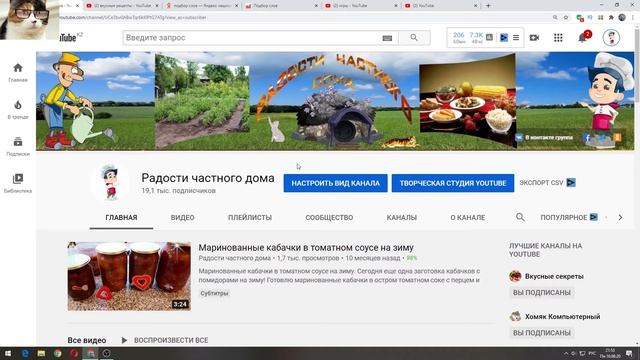Switch to the ПЛЕЙЛИСТЫ tab
This screenshot has width=640, height=360.
[x=250, y=218]
